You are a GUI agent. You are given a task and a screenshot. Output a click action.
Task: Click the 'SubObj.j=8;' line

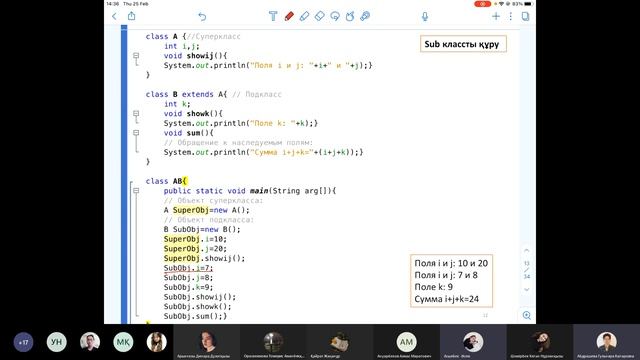(x=189, y=278)
